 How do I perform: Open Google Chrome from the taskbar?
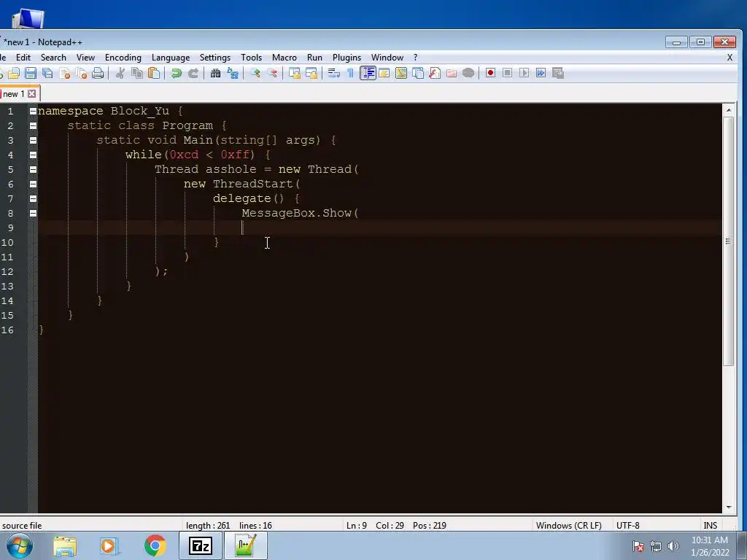click(155, 545)
